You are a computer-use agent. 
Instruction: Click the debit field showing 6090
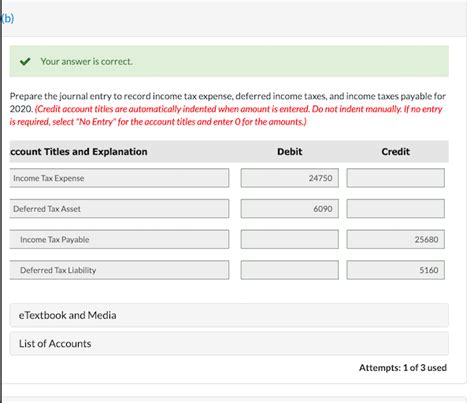coord(290,209)
